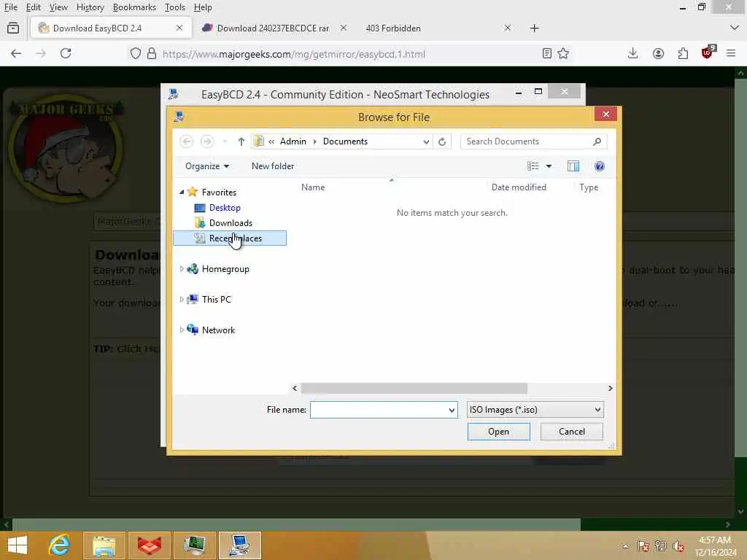This screenshot has width=747, height=560.
Task: Select Desktop in Favorites
Action: (225, 208)
